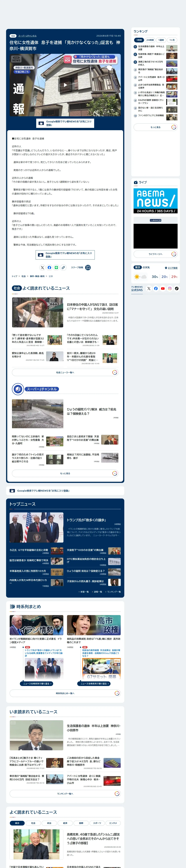Open ライブページへ button
Viewport: 186px width, 868px height.
click(156, 254)
